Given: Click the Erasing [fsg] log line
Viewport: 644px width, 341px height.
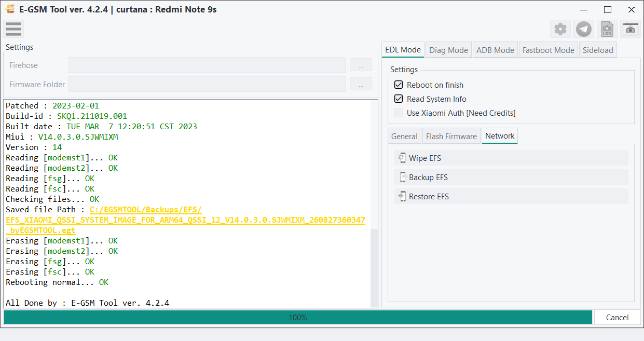Looking at the screenshot, I should (50, 262).
